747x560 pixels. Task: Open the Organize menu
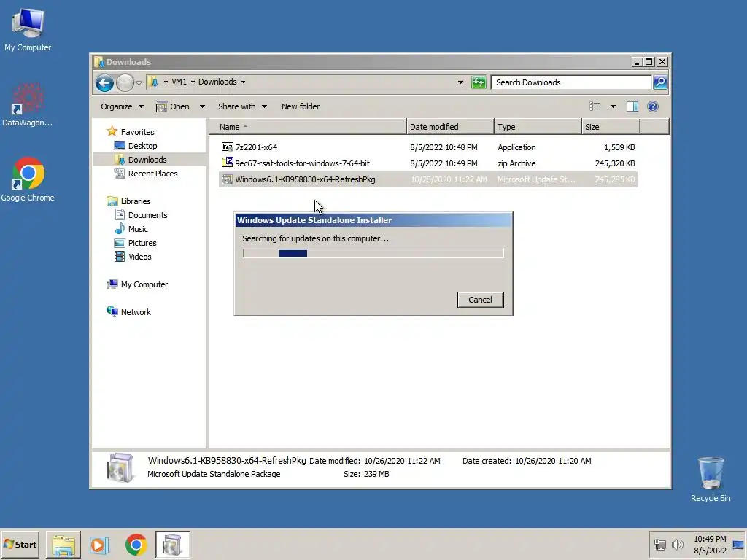(122, 106)
